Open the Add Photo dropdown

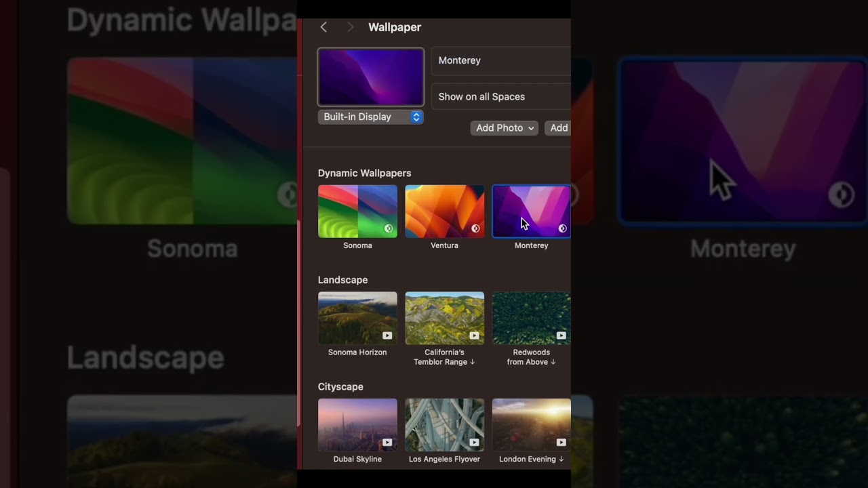pos(504,128)
